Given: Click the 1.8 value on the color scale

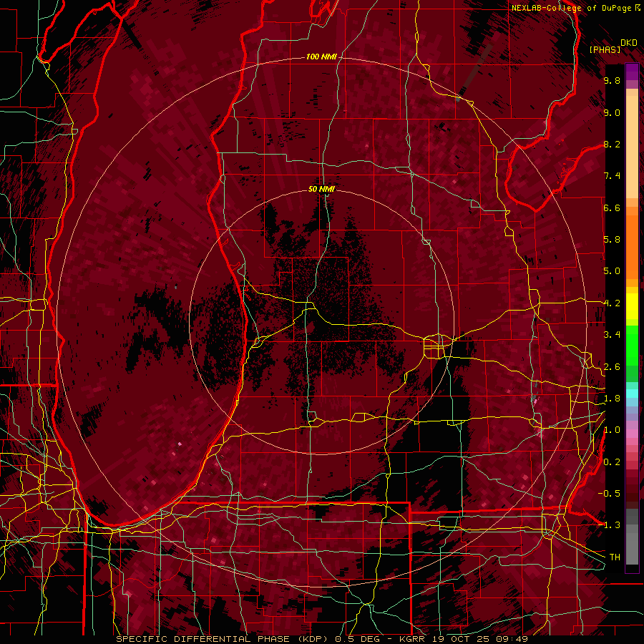Looking at the screenshot, I should tap(612, 399).
